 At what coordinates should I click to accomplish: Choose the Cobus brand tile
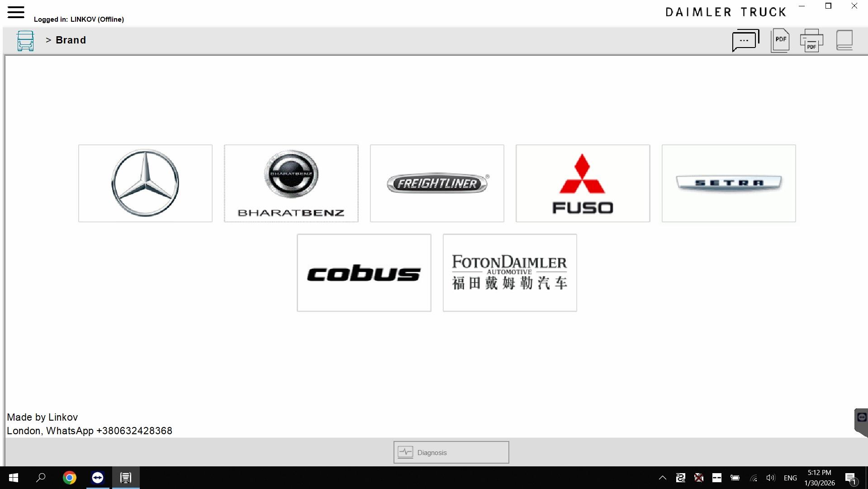click(364, 273)
